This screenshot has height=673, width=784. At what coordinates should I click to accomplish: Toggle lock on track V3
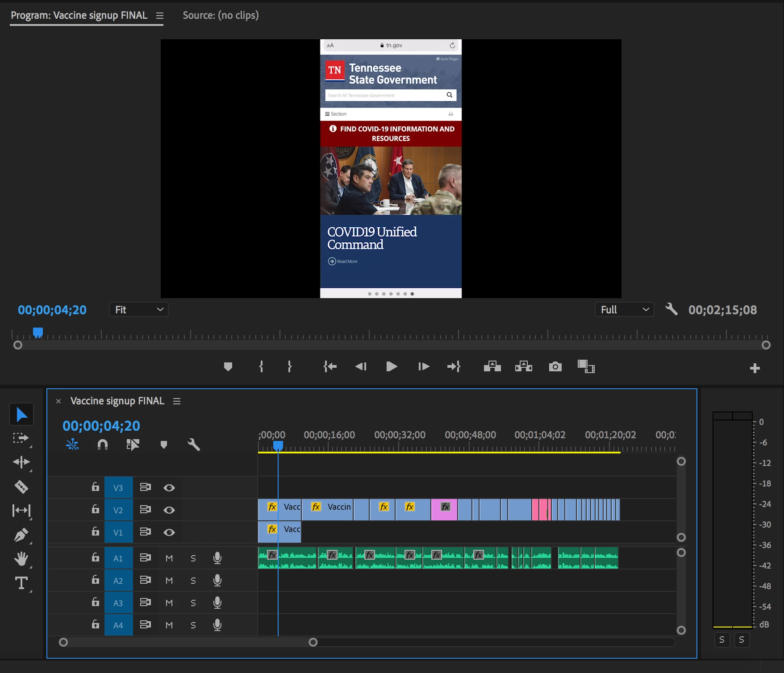(x=95, y=487)
